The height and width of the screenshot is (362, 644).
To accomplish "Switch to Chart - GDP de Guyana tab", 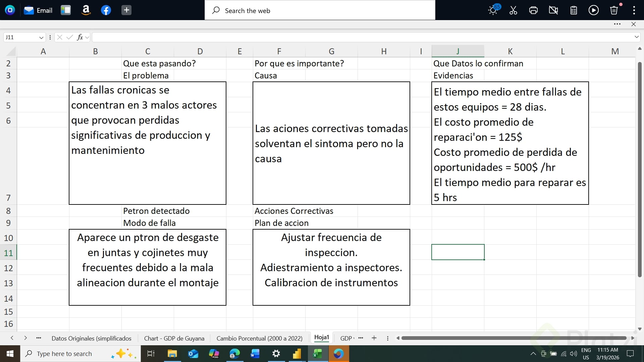I will click(174, 338).
